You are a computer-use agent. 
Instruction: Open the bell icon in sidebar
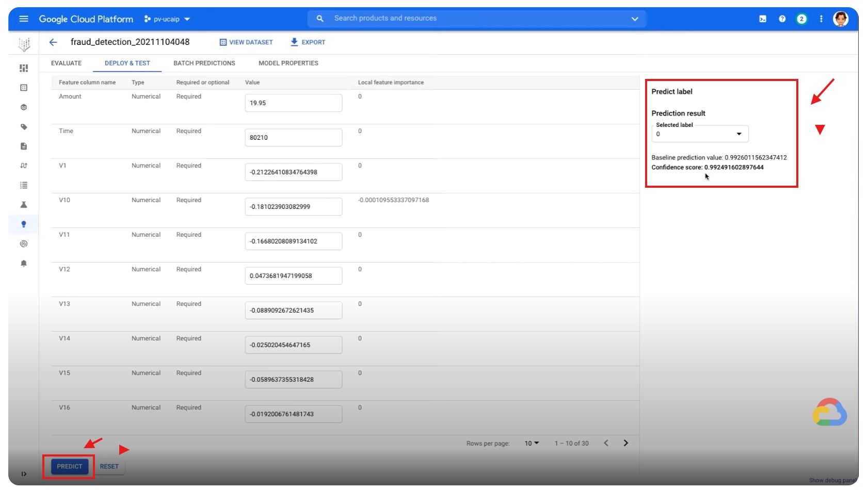(x=24, y=264)
